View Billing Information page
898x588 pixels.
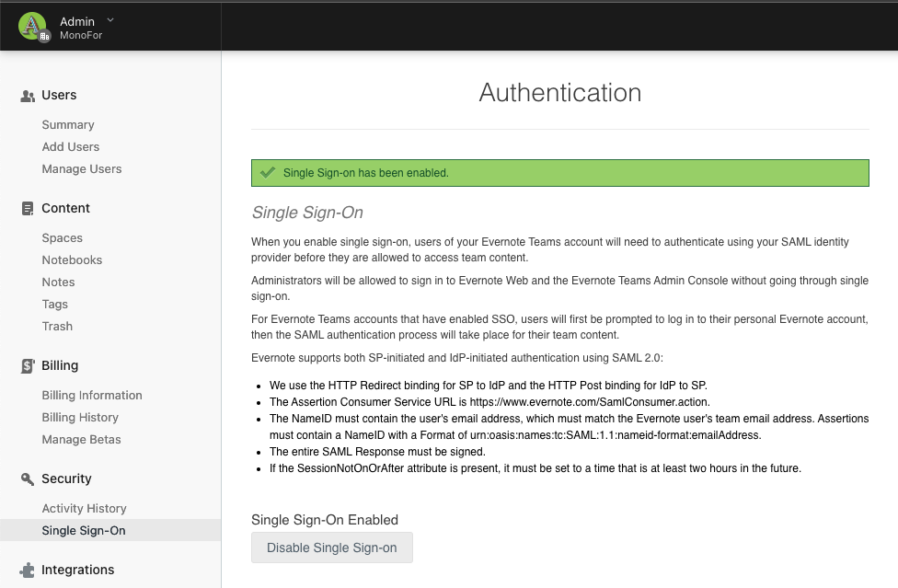(x=92, y=396)
